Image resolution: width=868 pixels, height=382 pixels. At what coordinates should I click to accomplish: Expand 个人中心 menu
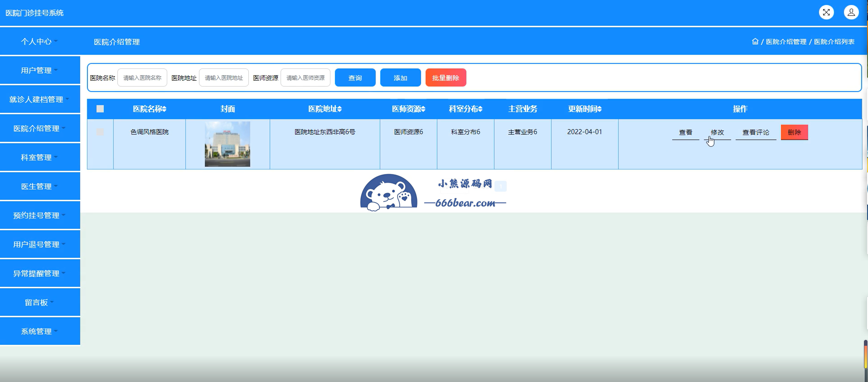(40, 41)
